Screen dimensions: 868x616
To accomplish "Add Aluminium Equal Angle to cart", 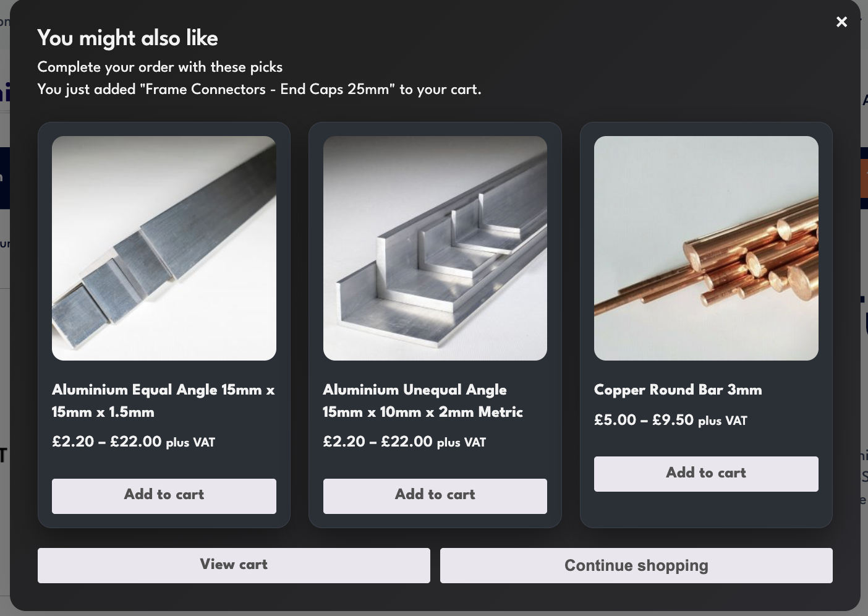I will (x=164, y=495).
